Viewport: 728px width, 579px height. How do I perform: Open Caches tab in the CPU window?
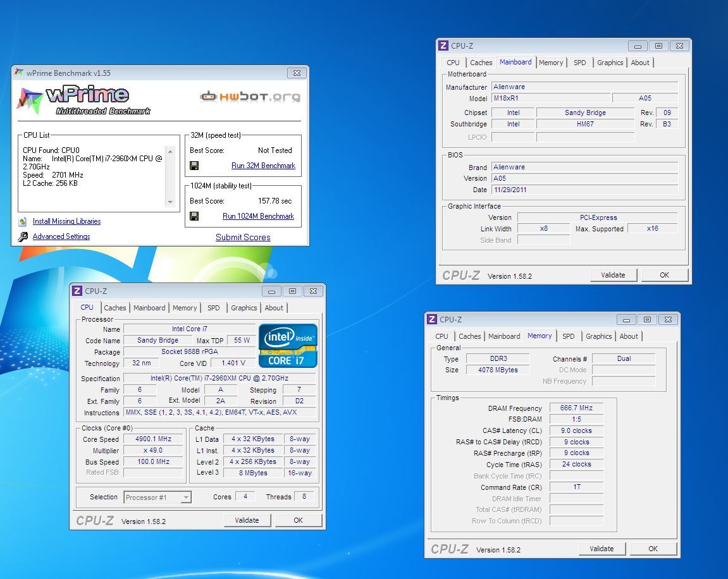(114, 308)
